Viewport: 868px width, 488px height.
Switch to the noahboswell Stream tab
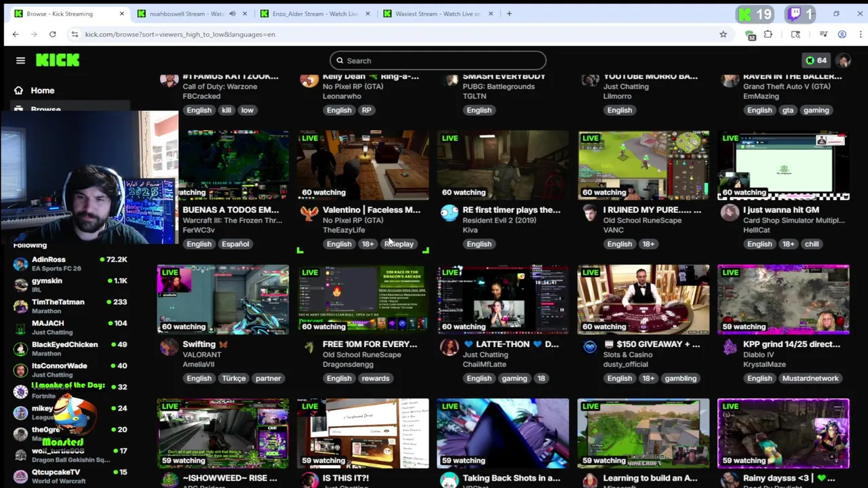coord(186,14)
